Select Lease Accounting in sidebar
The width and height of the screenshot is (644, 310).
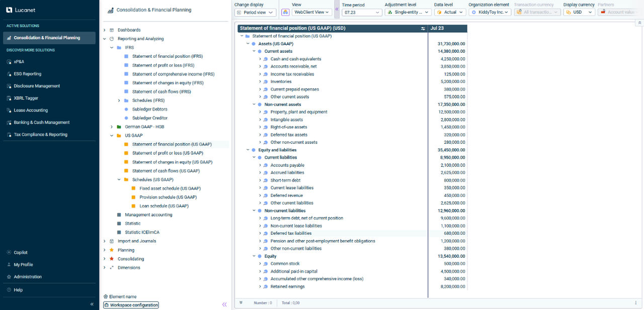click(x=31, y=110)
